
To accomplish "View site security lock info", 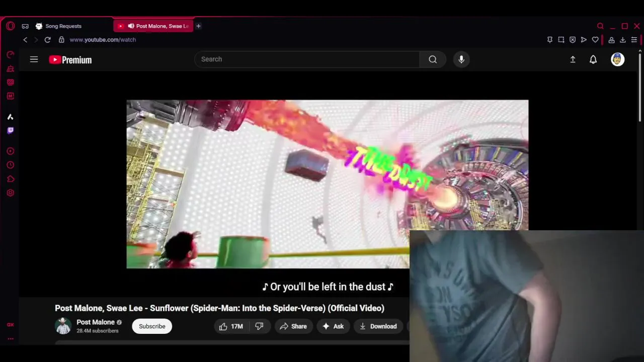I will pos(61,40).
